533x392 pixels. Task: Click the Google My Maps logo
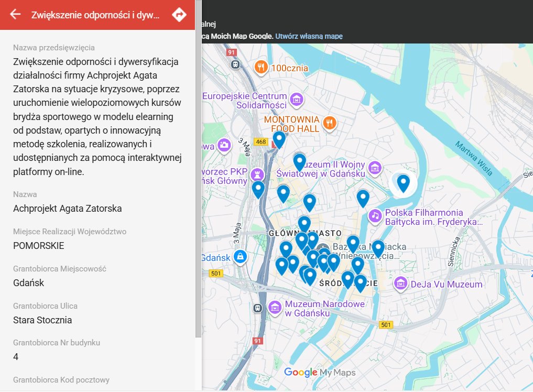pos(320,372)
